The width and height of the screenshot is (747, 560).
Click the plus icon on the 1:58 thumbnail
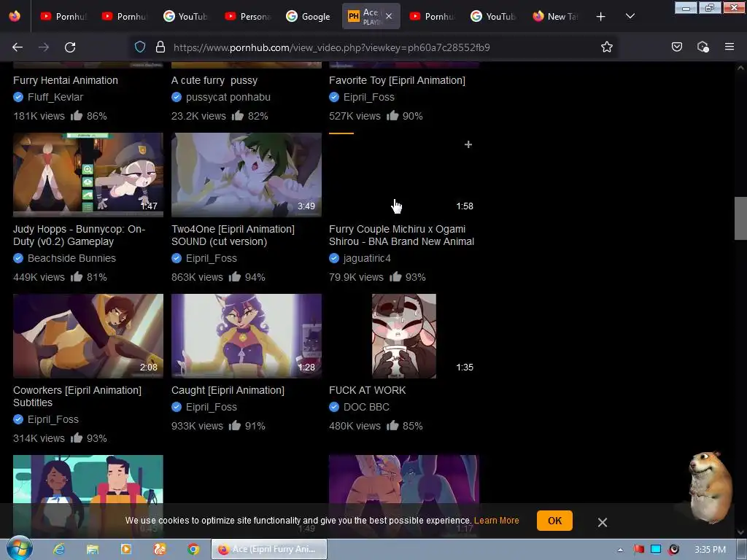(x=468, y=144)
